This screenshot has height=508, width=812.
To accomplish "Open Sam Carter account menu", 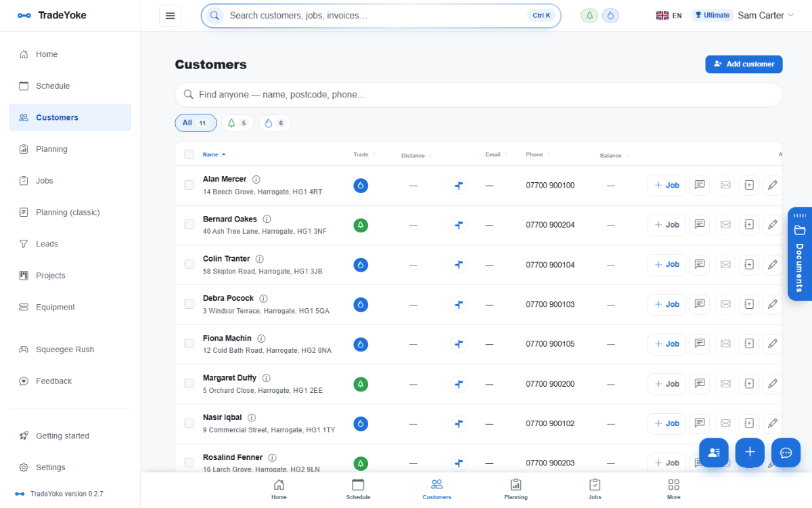I will click(765, 16).
